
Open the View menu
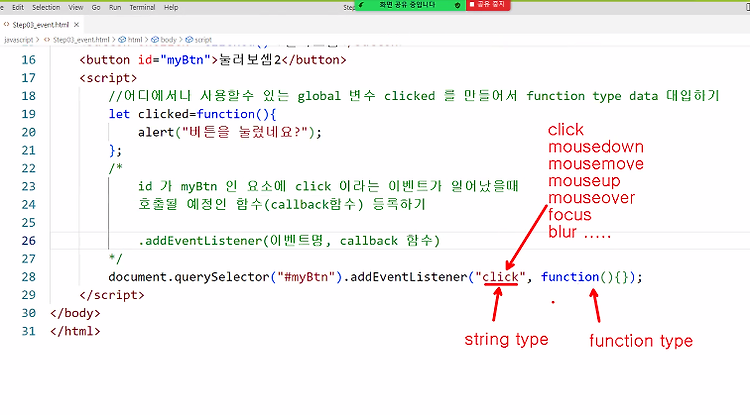coord(76,7)
